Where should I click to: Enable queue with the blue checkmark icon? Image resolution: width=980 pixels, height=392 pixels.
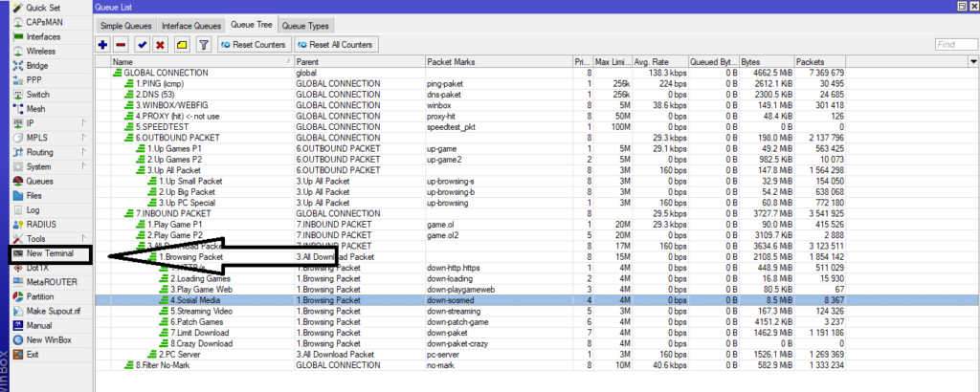(x=142, y=44)
